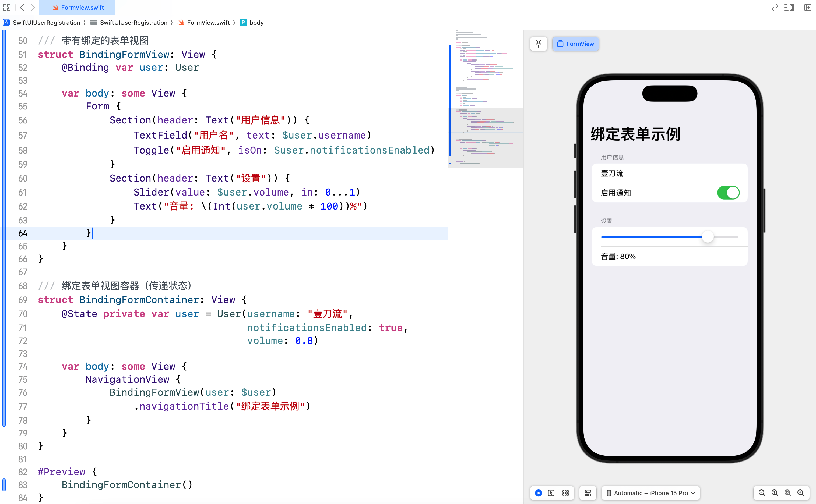Zoom preview to 100 percent
This screenshot has width=816, height=504.
click(x=775, y=493)
